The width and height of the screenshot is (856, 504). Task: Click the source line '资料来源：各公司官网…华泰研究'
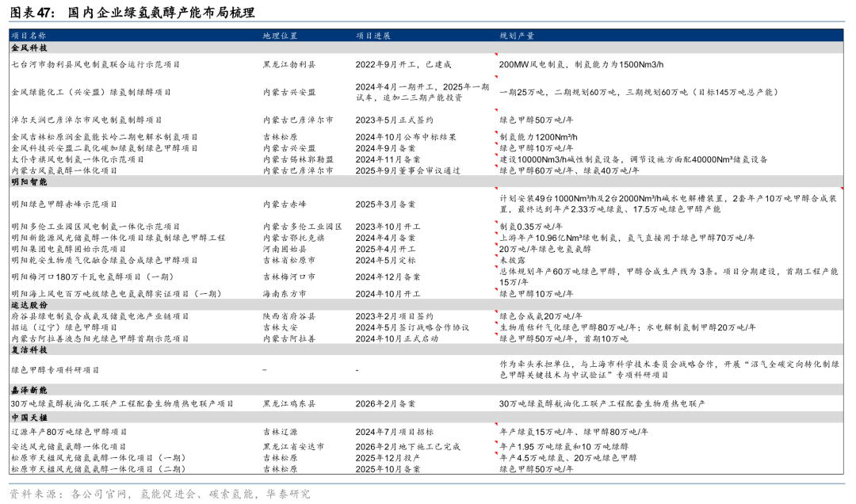point(160,494)
